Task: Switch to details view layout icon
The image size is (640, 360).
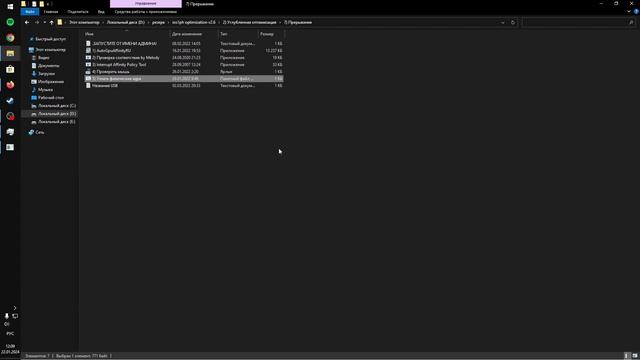Action: point(627,356)
